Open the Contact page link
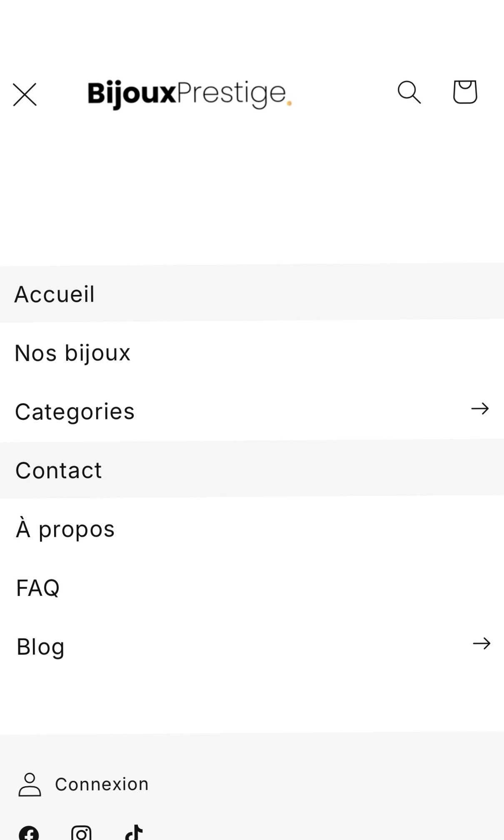Viewport: 504px width, 840px height. pyautogui.click(x=59, y=470)
